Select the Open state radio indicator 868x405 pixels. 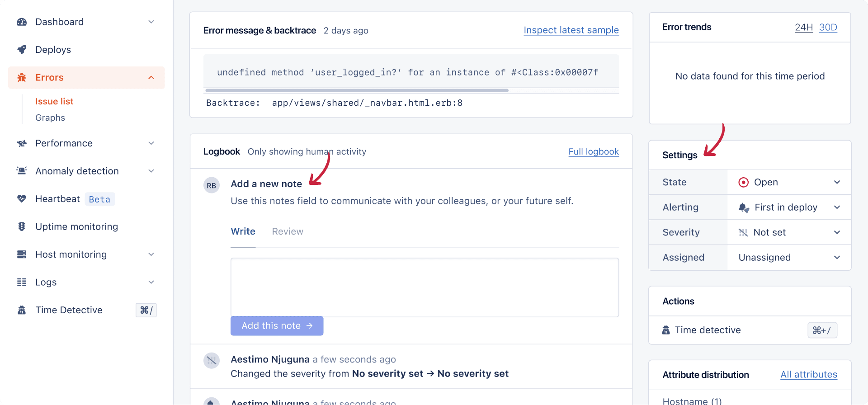click(743, 182)
